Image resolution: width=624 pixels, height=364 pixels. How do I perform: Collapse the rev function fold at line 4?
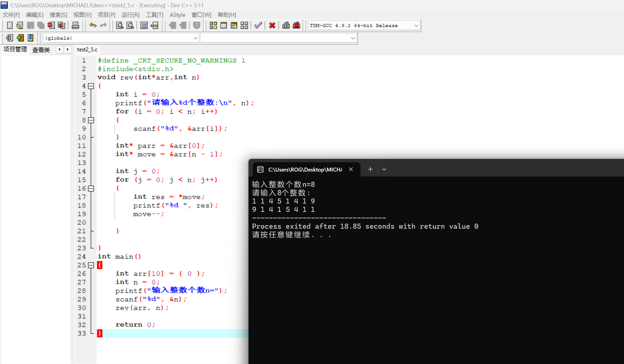coord(91,86)
